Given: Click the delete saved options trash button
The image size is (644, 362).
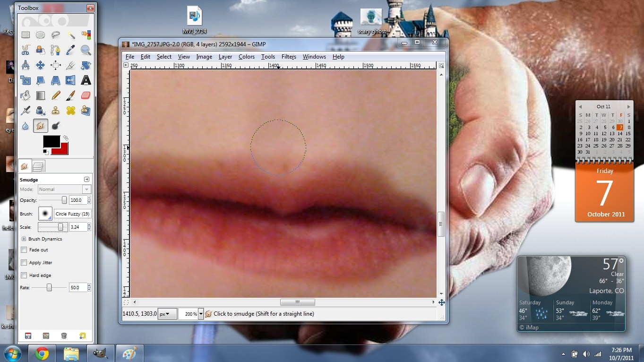Looking at the screenshot, I should (x=64, y=336).
